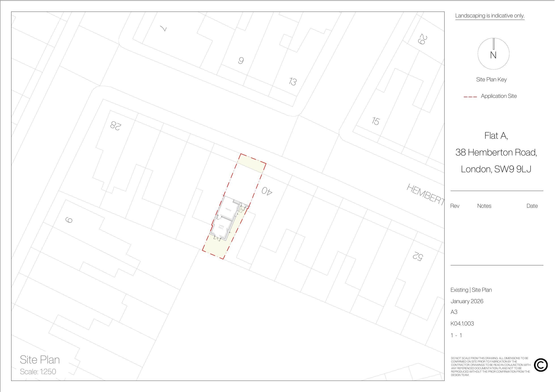This screenshot has width=555, height=392.
Task: Click the Kitchen room in the floor plan
Action: point(228,210)
